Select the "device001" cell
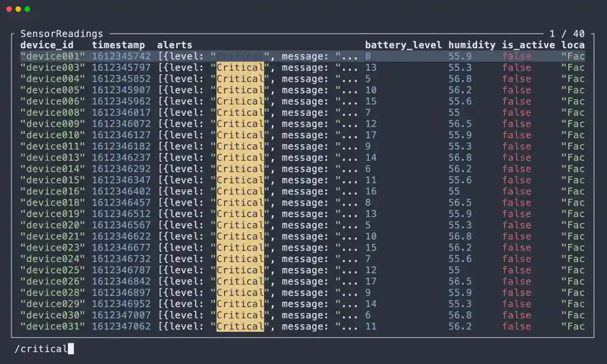This screenshot has height=364, width=607. (x=53, y=56)
